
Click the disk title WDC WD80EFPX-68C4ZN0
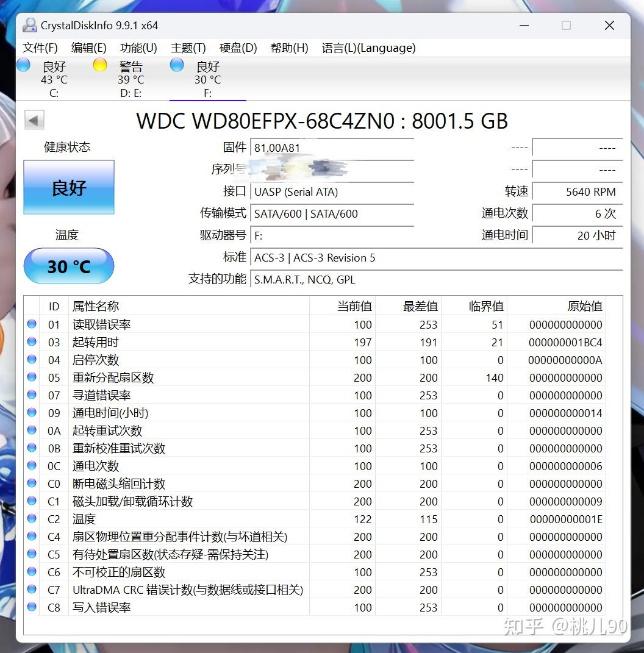coord(265,121)
